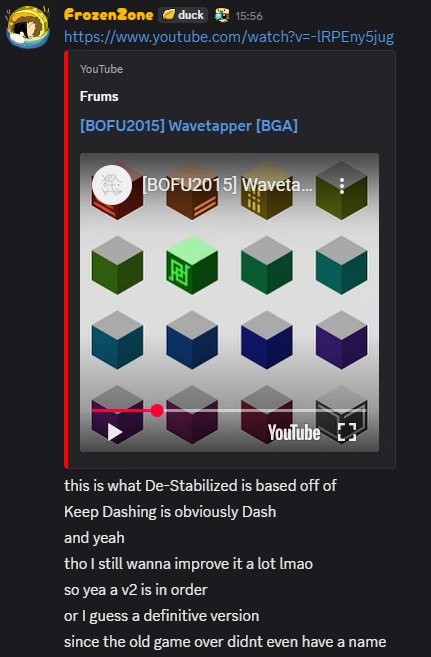This screenshot has width=431, height=657.
Task: Click the message 'so yea a v2 is in order'
Action: (x=136, y=590)
